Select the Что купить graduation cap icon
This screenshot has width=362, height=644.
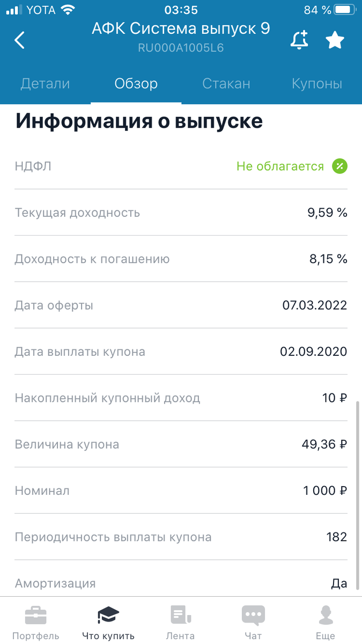[x=108, y=614]
